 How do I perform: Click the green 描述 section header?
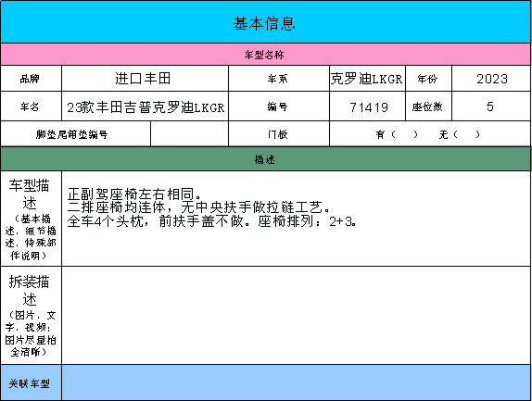[x=265, y=159]
